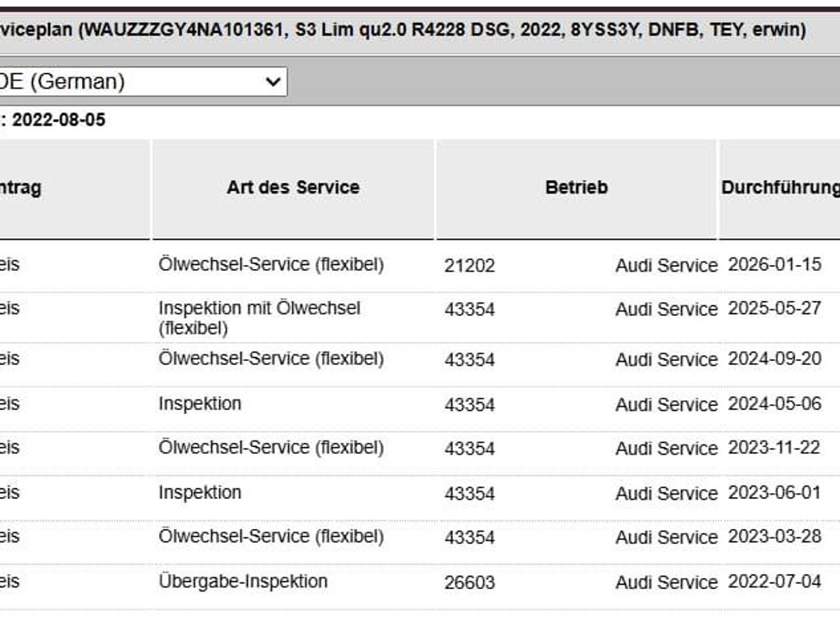Click the date 2024-05-06
Screen dimensions: 840x630
click(774, 404)
